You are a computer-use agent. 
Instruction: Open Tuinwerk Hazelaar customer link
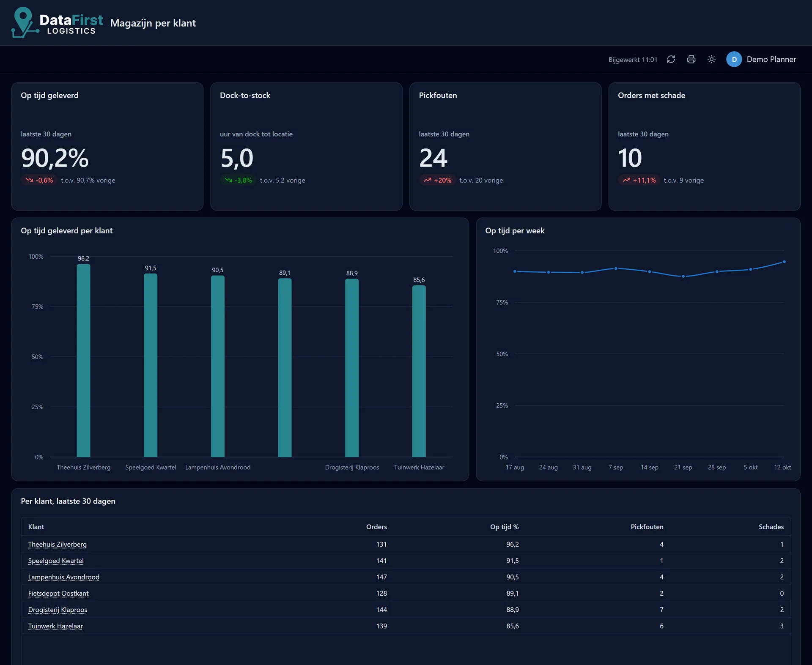[x=55, y=626]
